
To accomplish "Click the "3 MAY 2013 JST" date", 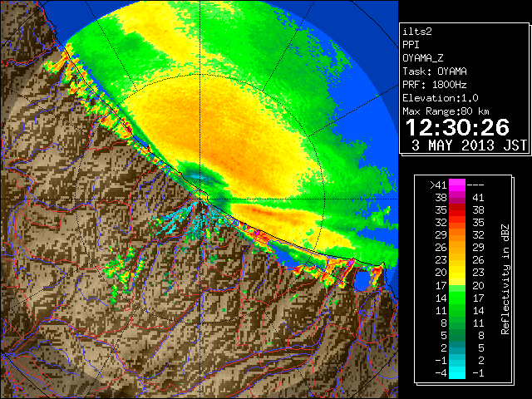I will coord(469,145).
